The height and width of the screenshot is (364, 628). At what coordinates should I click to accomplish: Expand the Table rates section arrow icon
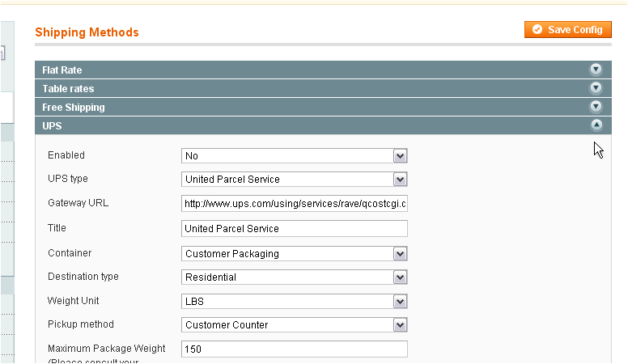pos(596,87)
